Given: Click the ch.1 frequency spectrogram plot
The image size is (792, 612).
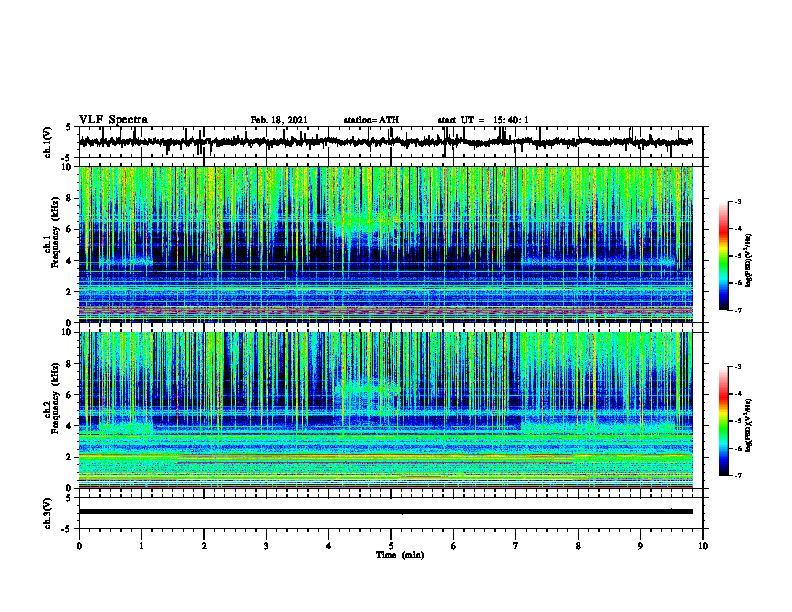Looking at the screenshot, I should tap(385, 244).
